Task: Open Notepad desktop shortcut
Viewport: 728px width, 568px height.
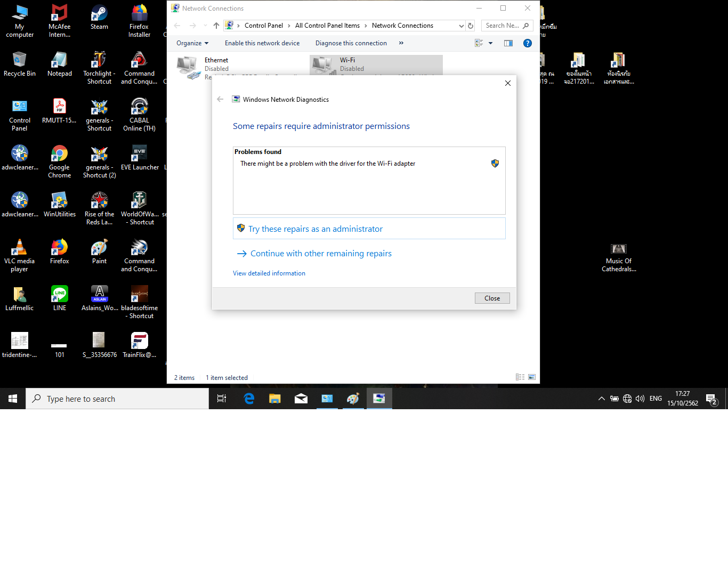Action: click(60, 64)
